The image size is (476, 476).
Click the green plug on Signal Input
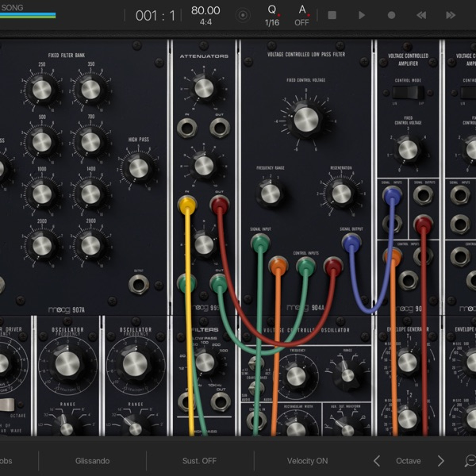(x=260, y=243)
